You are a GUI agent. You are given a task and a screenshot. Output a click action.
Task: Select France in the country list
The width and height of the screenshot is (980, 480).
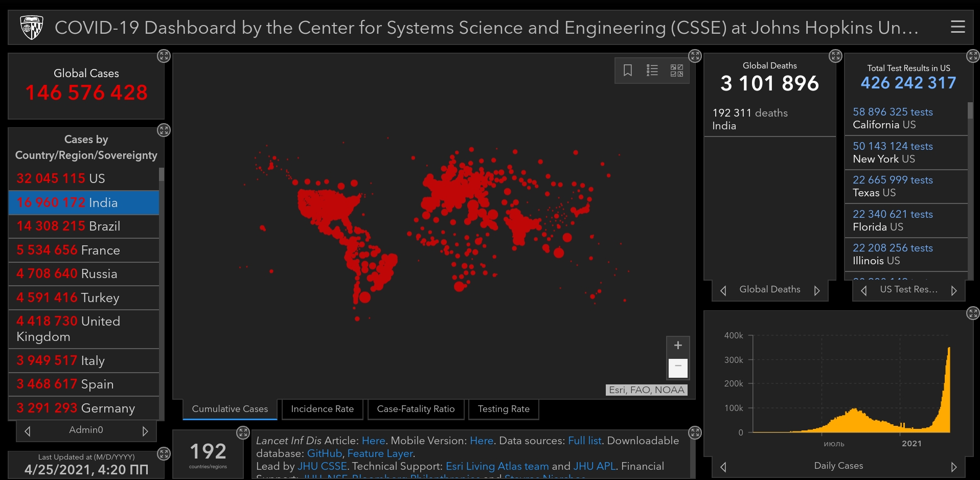coord(84,250)
